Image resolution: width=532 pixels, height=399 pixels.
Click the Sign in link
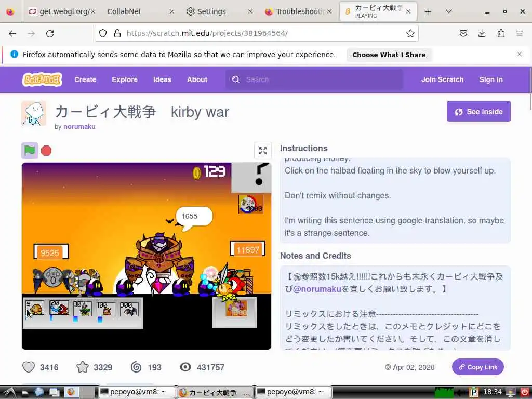point(491,79)
